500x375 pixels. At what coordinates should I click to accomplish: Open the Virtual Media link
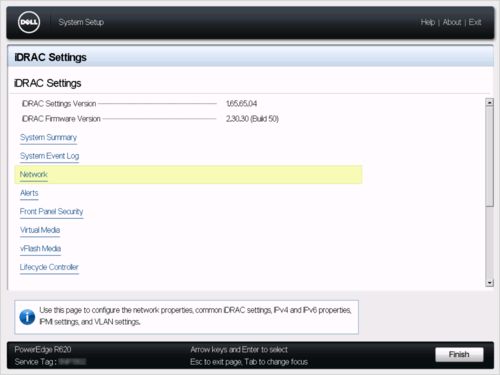pyautogui.click(x=40, y=230)
